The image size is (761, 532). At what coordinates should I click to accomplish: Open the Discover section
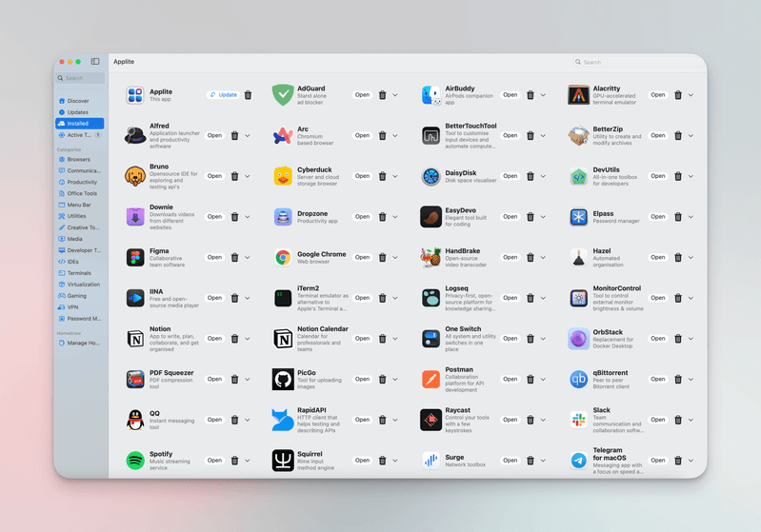[x=80, y=101]
